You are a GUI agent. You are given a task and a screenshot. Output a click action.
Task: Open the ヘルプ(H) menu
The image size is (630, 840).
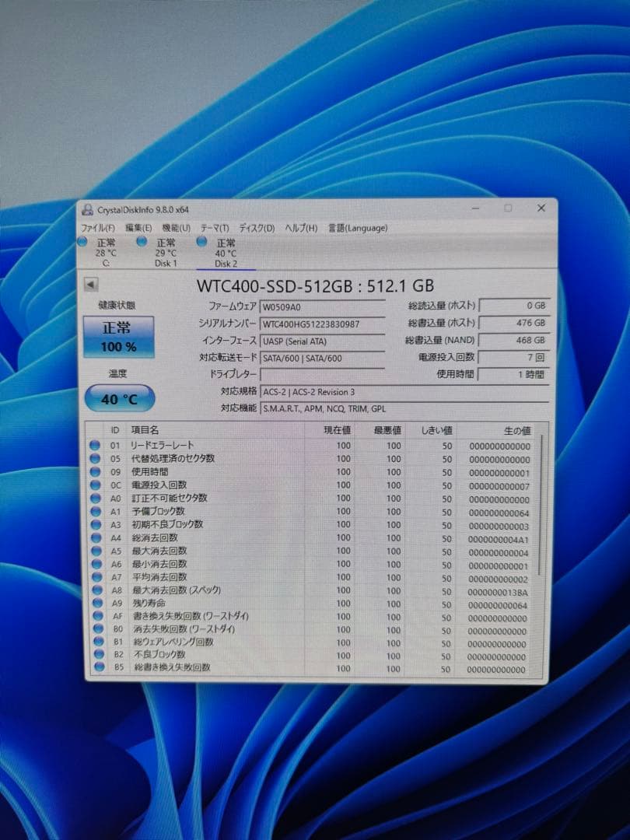click(301, 228)
